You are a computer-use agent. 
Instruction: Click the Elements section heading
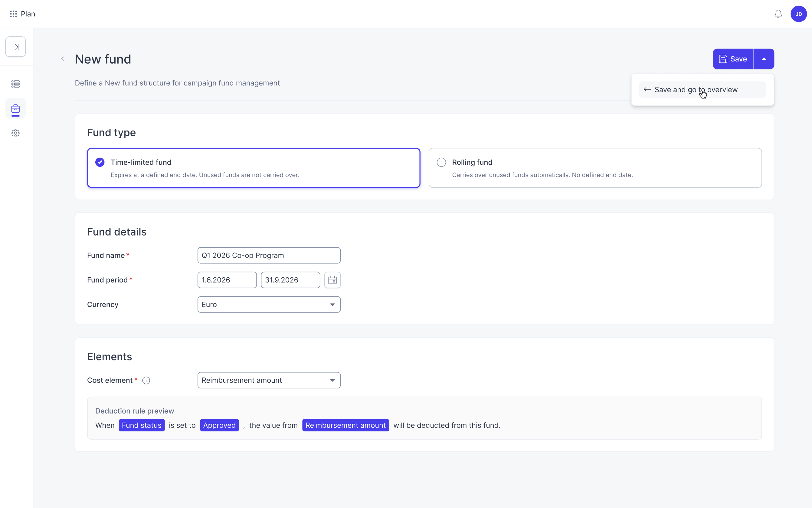(x=110, y=356)
